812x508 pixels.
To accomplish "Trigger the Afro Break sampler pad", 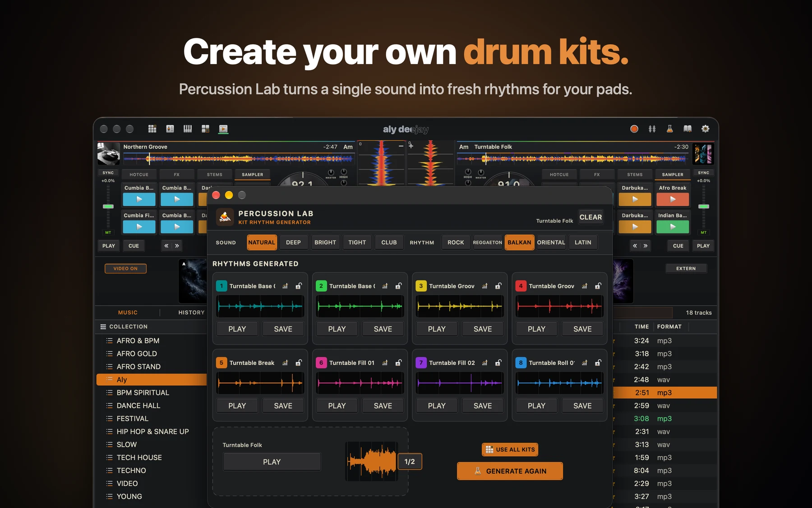I will point(673,200).
